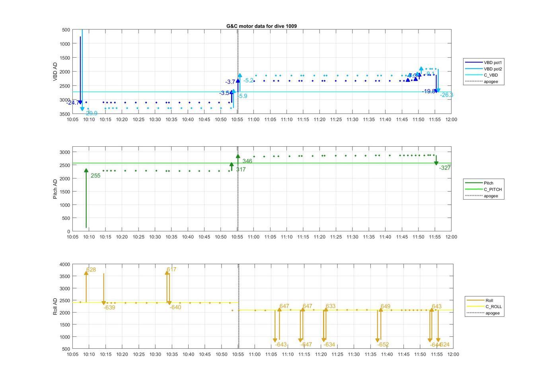Image resolution: width=557 pixels, height=392 pixels.
Task: Click the title 'G&C motor data for dive 1009'
Action: tap(261, 26)
